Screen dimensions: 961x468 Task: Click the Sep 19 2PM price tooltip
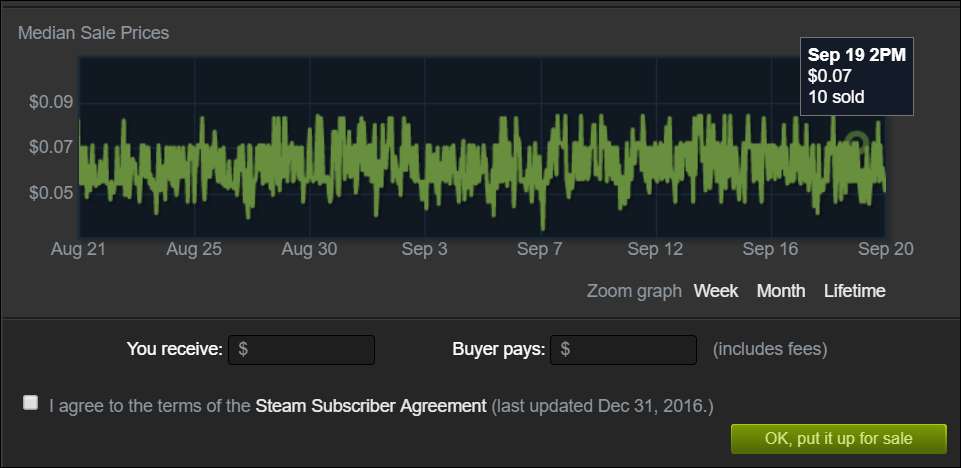(x=857, y=76)
